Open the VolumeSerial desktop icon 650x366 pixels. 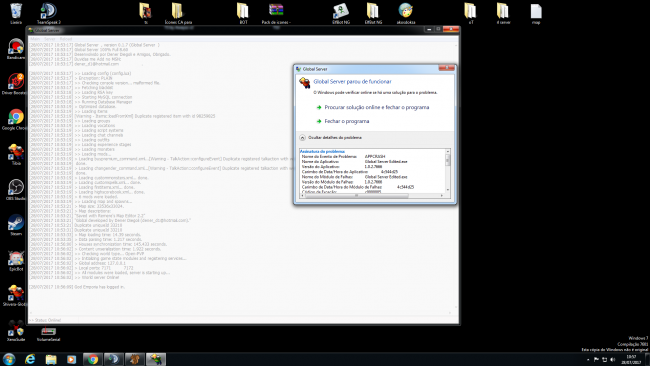49,334
